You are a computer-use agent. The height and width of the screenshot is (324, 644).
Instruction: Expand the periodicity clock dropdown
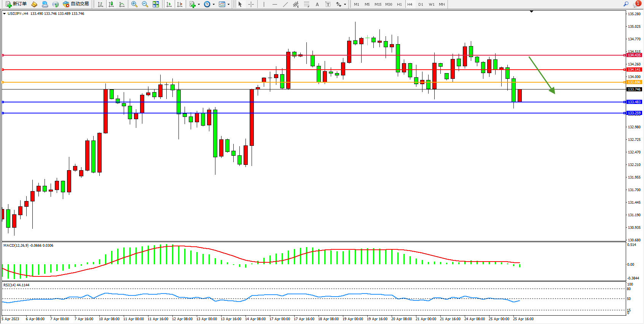point(214,5)
